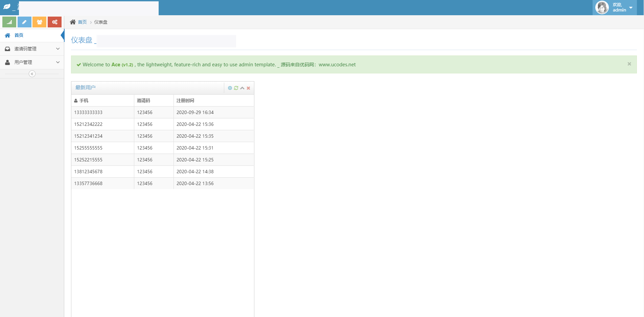644x317 pixels.
Task: Expand the 邀请码管理 sidebar menu
Action: click(x=32, y=49)
